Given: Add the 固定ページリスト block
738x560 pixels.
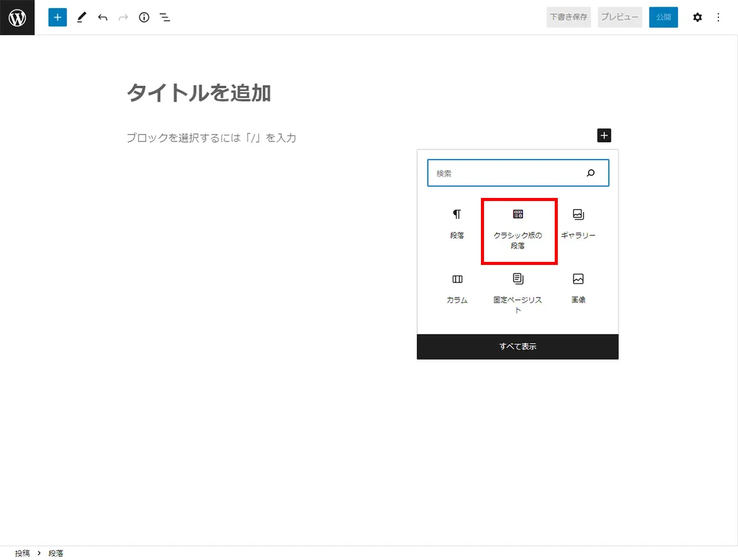Looking at the screenshot, I should pyautogui.click(x=518, y=289).
